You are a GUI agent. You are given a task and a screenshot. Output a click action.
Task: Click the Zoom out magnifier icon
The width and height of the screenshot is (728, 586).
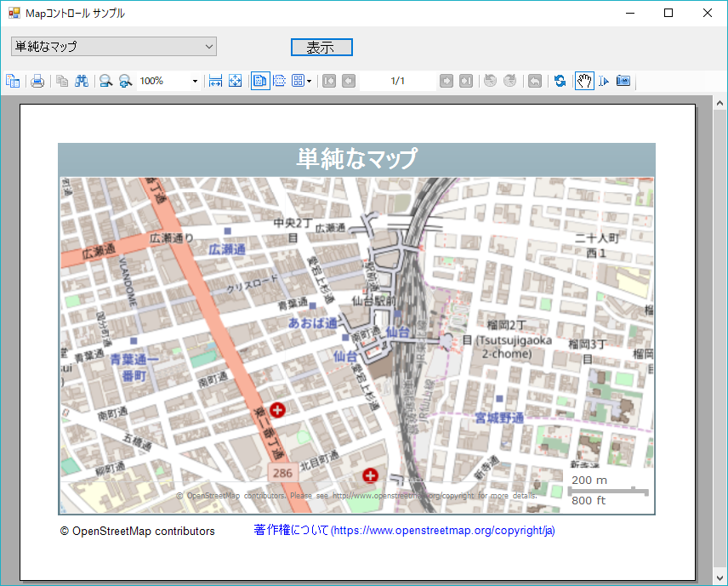tap(105, 81)
